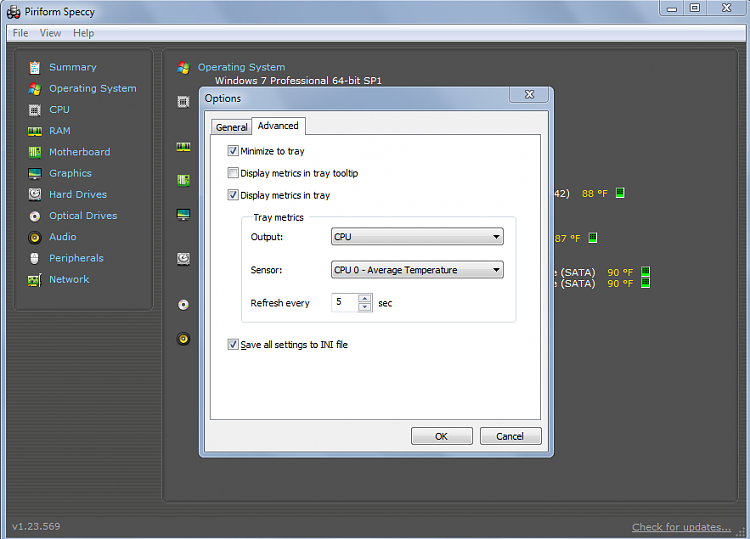Viewport: 750px width, 539px height.
Task: Click the Network card icon in sidebar
Action: pos(34,280)
